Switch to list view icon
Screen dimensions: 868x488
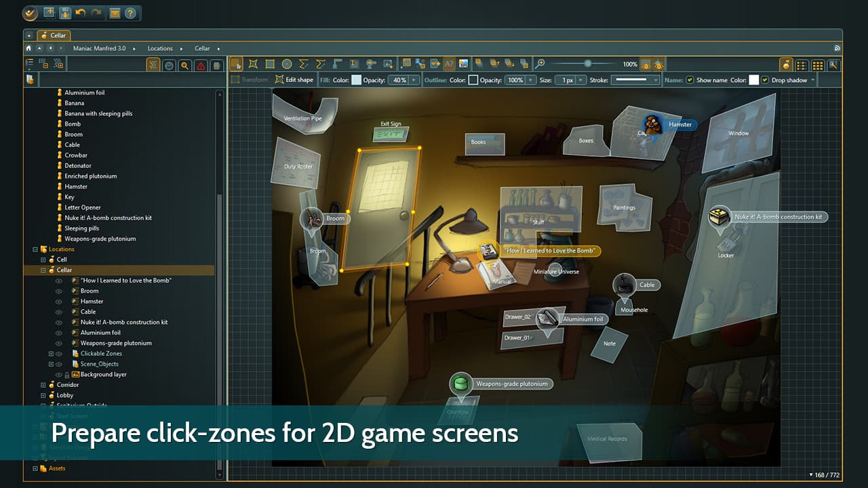click(x=802, y=65)
